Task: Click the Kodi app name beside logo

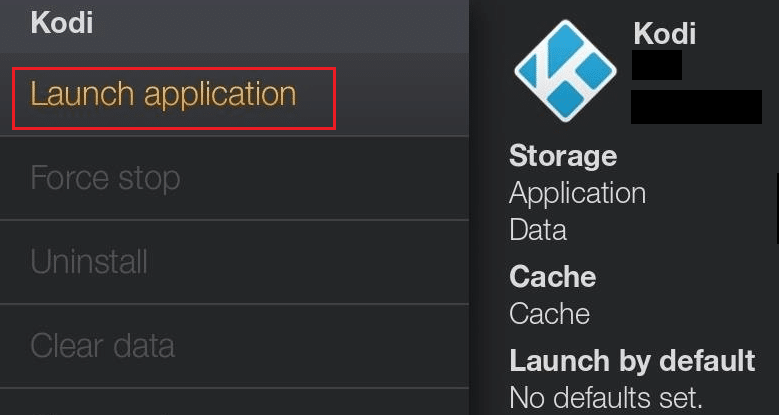Action: pos(664,33)
